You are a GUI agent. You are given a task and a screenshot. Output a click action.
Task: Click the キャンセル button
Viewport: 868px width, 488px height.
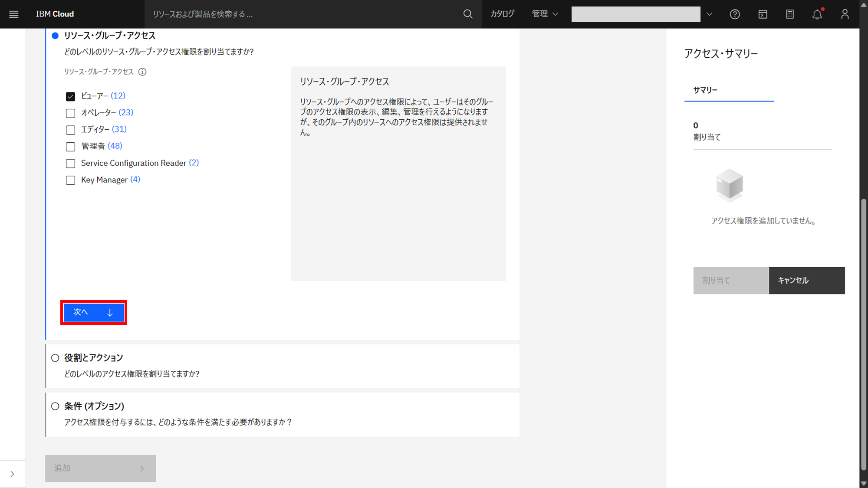(806, 281)
